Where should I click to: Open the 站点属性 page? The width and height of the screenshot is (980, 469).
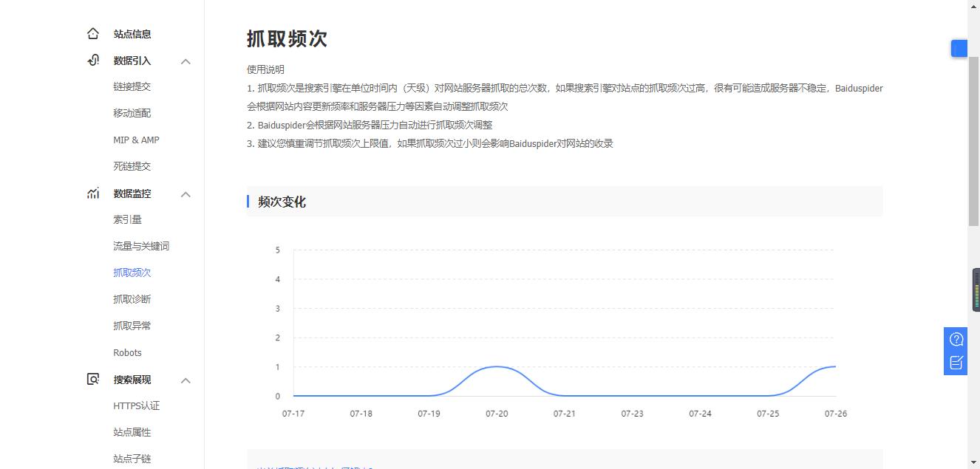[x=132, y=432]
